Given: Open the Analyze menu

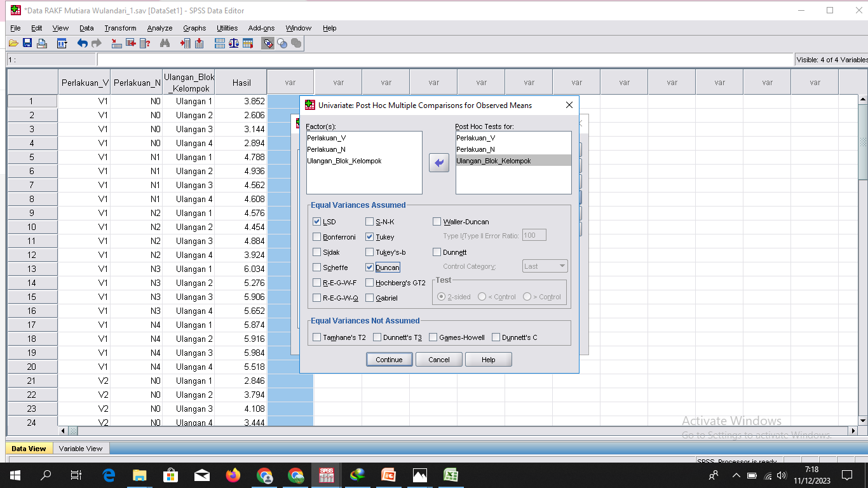Looking at the screenshot, I should [159, 28].
